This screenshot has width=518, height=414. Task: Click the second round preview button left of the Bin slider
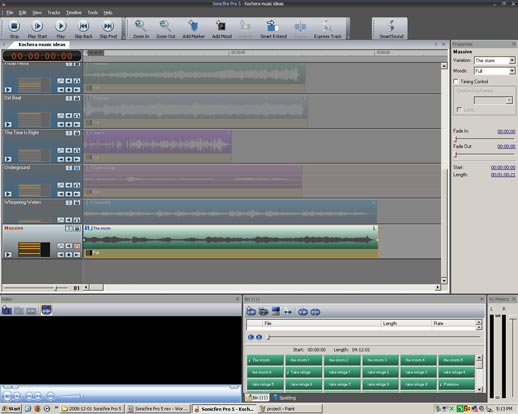pos(259,337)
